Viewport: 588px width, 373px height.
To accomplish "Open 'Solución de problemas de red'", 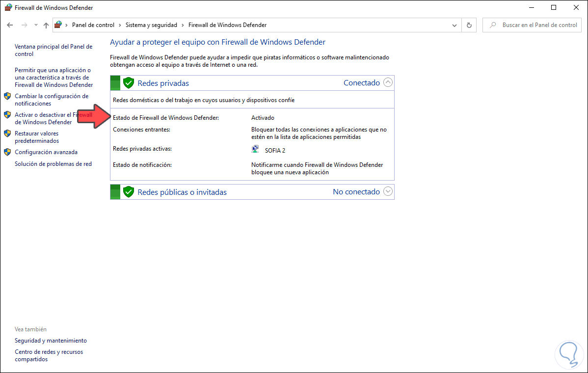I will point(53,164).
